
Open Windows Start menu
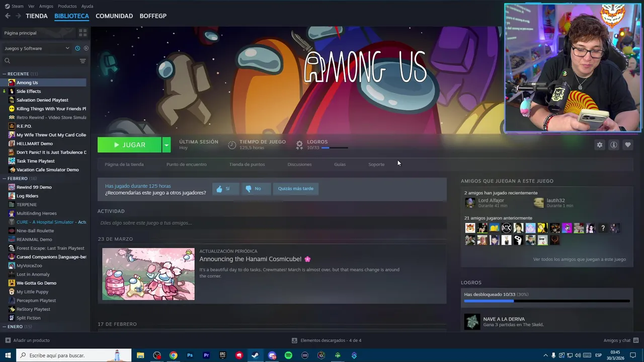(x=8, y=355)
